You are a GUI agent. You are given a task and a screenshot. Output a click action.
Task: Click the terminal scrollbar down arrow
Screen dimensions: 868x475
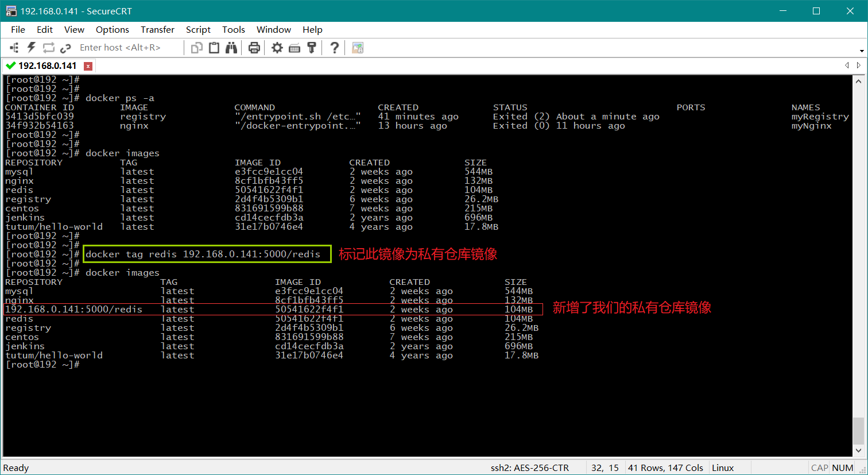(x=858, y=450)
